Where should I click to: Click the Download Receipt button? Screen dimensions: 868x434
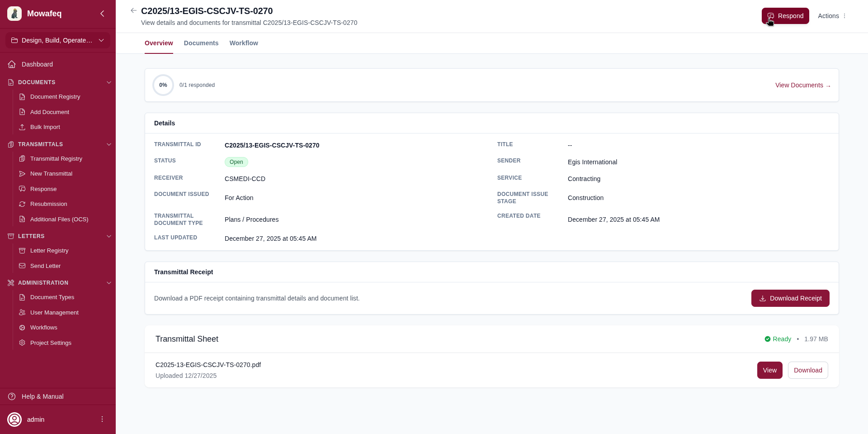pos(790,298)
